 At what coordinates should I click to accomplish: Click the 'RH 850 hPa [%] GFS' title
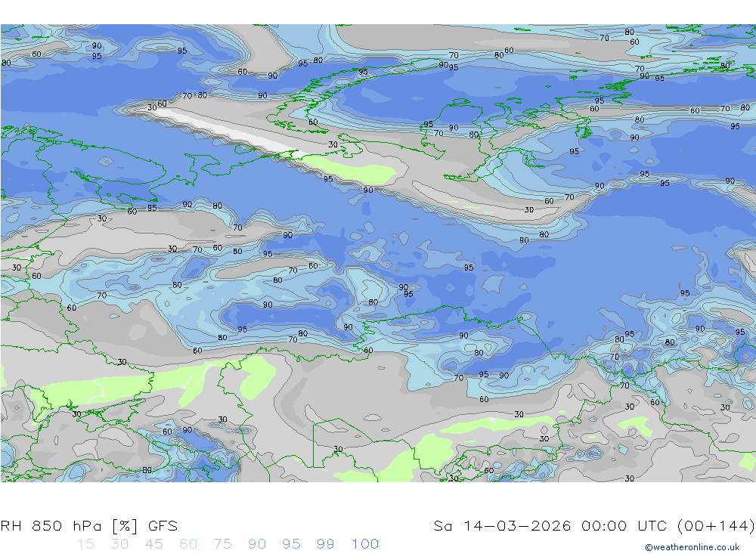click(89, 525)
